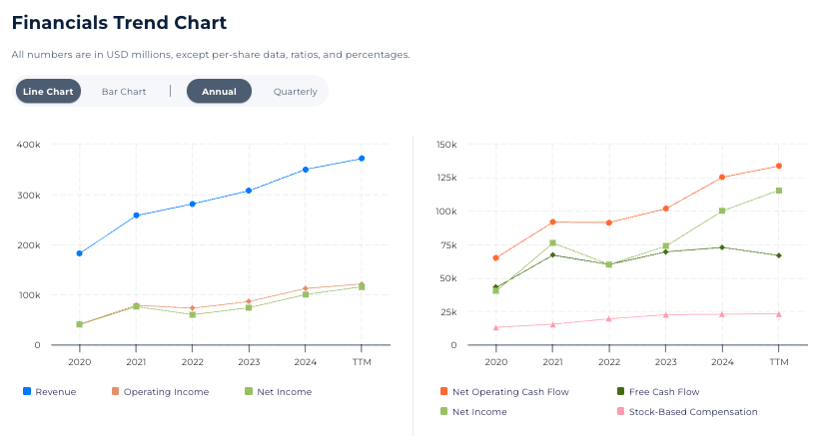The height and width of the screenshot is (436, 813).
Task: Hide Net Income in left chart legend
Action: [x=283, y=392]
